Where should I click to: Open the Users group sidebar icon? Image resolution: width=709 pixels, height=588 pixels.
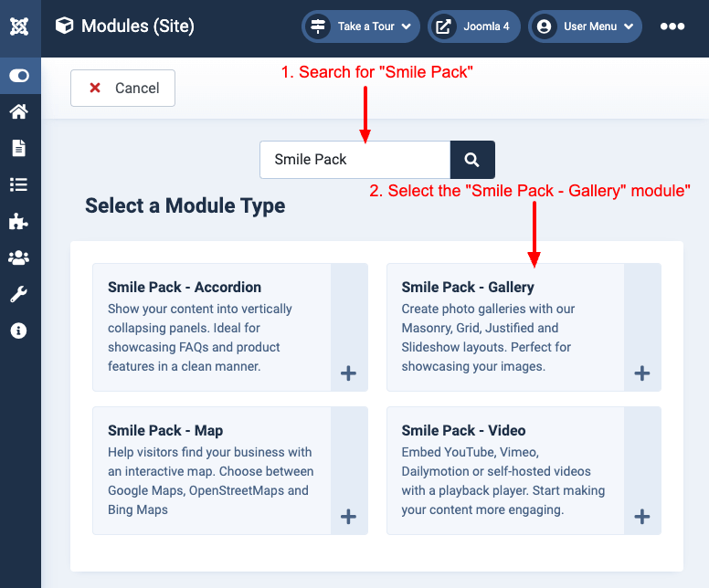click(18, 257)
